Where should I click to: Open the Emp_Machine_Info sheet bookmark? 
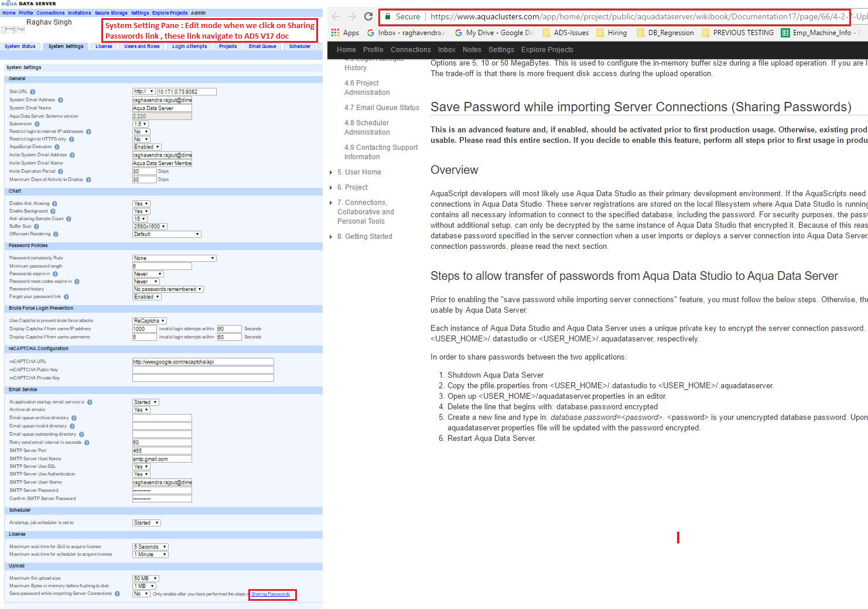821,33
